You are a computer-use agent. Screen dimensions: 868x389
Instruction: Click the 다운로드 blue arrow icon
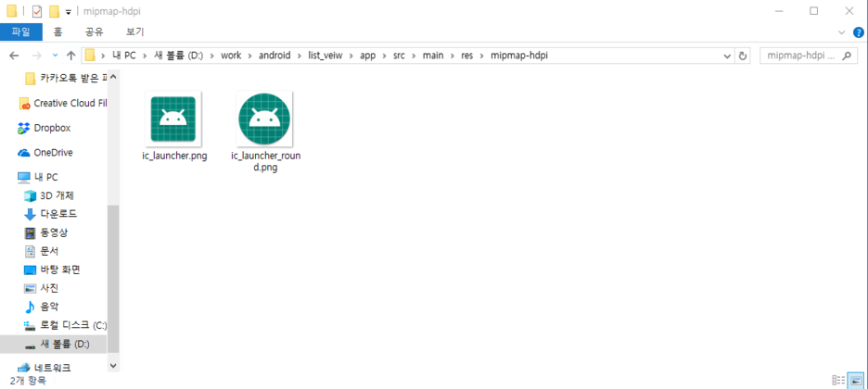(x=30, y=214)
